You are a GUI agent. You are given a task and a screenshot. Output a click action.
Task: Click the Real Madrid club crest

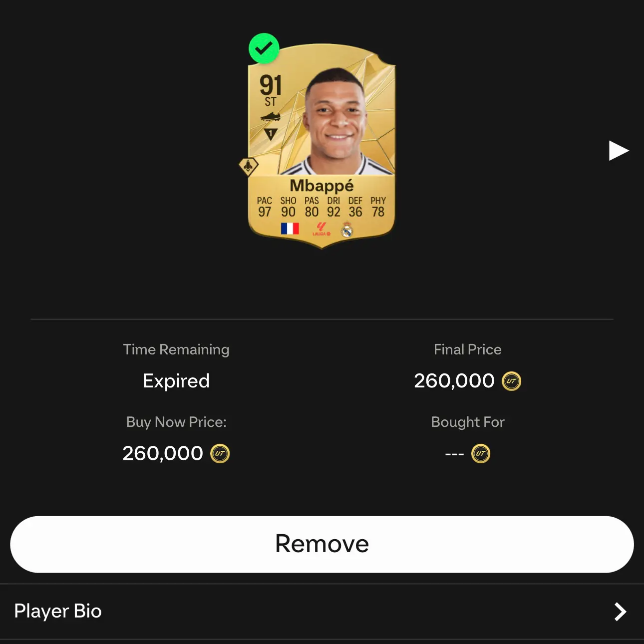coord(347,230)
